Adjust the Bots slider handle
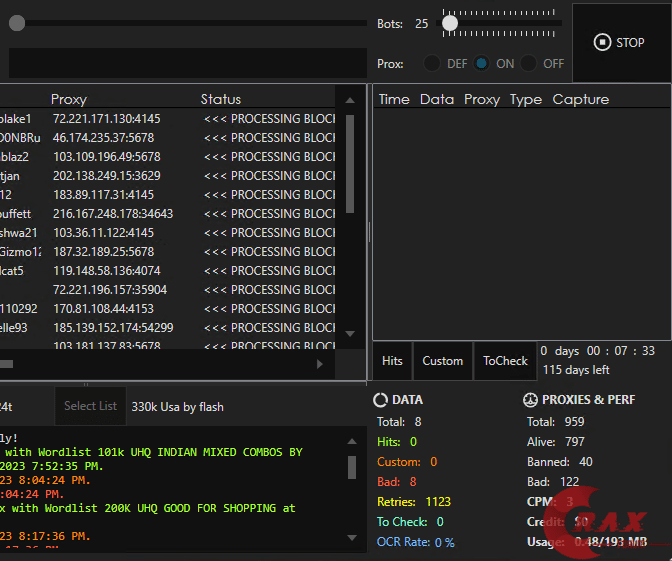The height and width of the screenshot is (561, 672). (450, 23)
